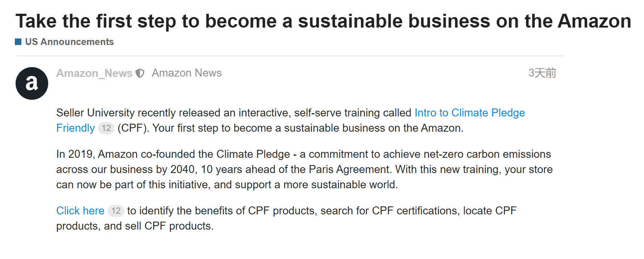The width and height of the screenshot is (644, 259).
Task: Open the Click here link
Action: (80, 211)
